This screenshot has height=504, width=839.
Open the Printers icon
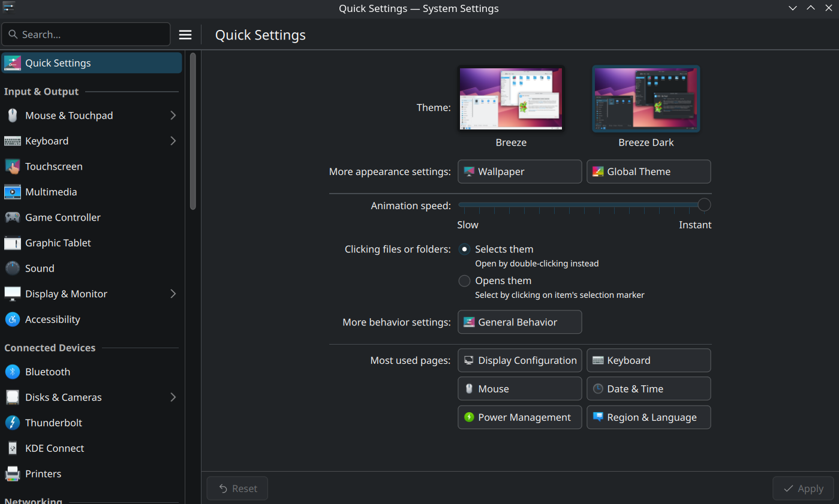point(13,473)
